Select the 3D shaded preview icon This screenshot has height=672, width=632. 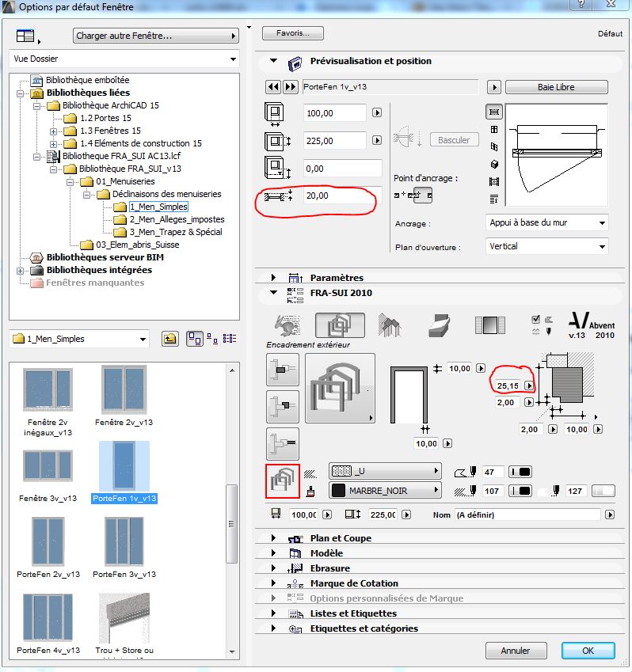click(494, 164)
